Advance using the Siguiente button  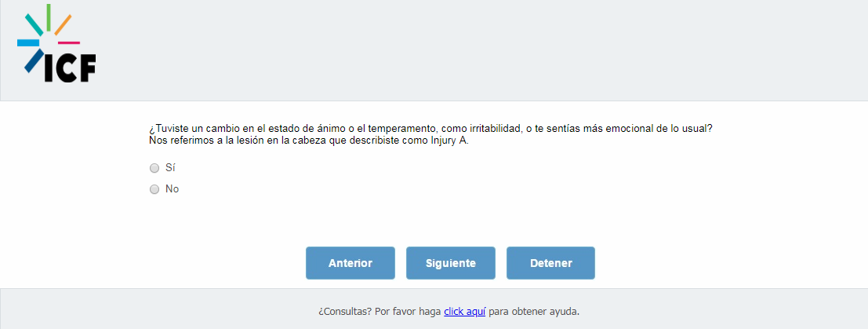click(x=451, y=263)
